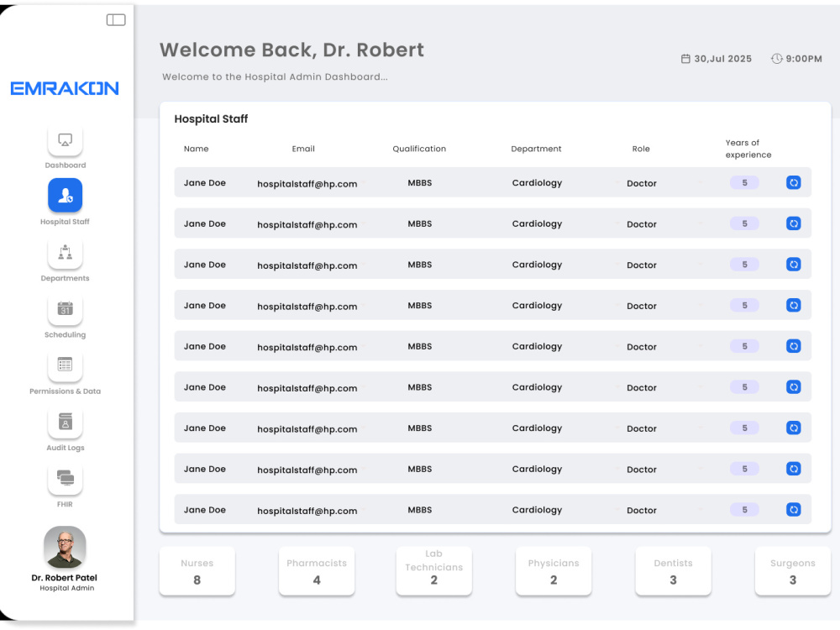Click hospitalstaff@hp.com in the second staff row
The width and height of the screenshot is (840, 630).
[307, 224]
